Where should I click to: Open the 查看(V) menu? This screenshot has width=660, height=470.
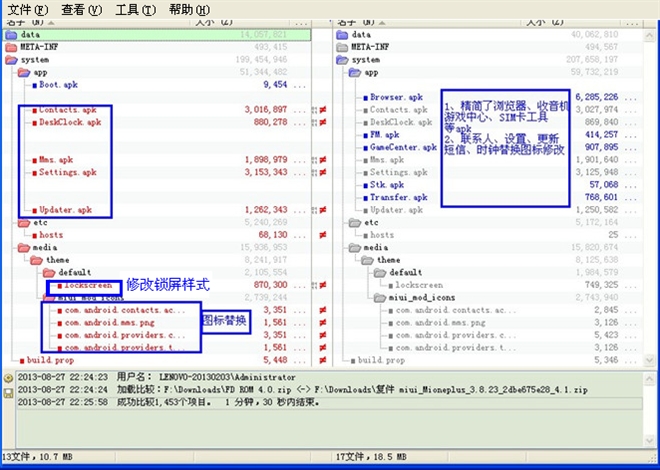click(x=82, y=9)
